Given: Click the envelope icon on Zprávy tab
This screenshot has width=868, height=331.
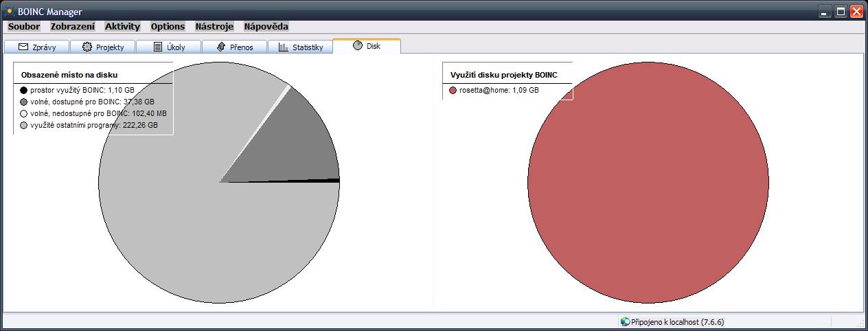Looking at the screenshot, I should point(23,47).
